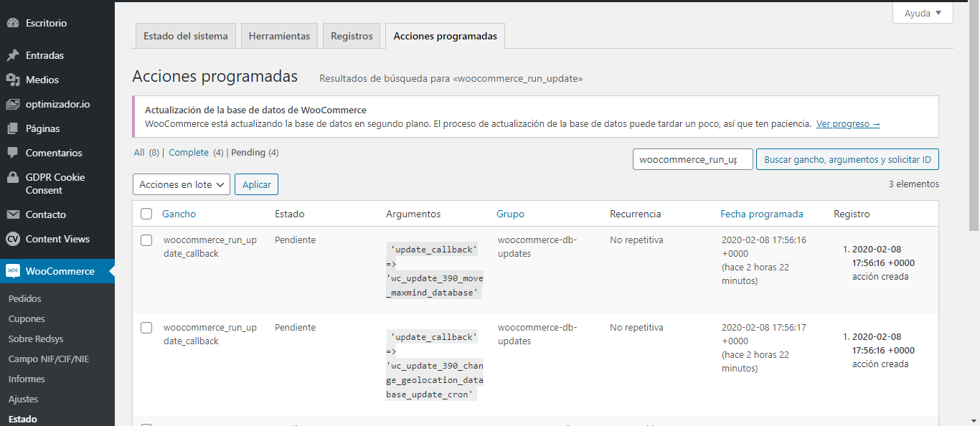Open Estado submenu item
Screen dimensions: 980x426
click(x=23, y=419)
